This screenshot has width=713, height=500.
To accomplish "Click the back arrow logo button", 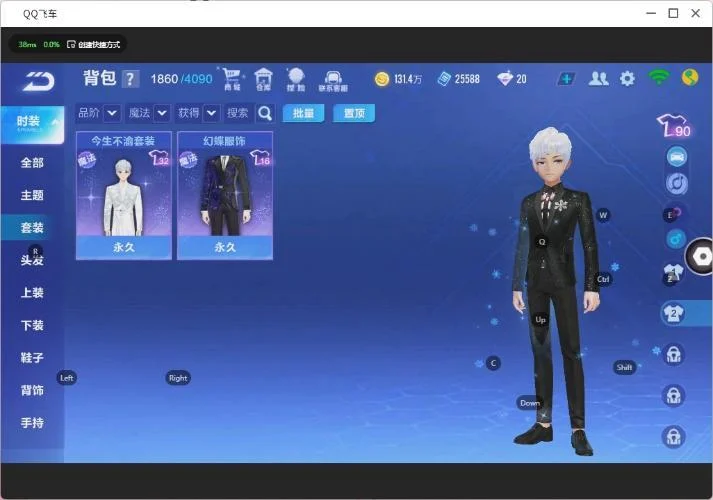I will (38, 79).
